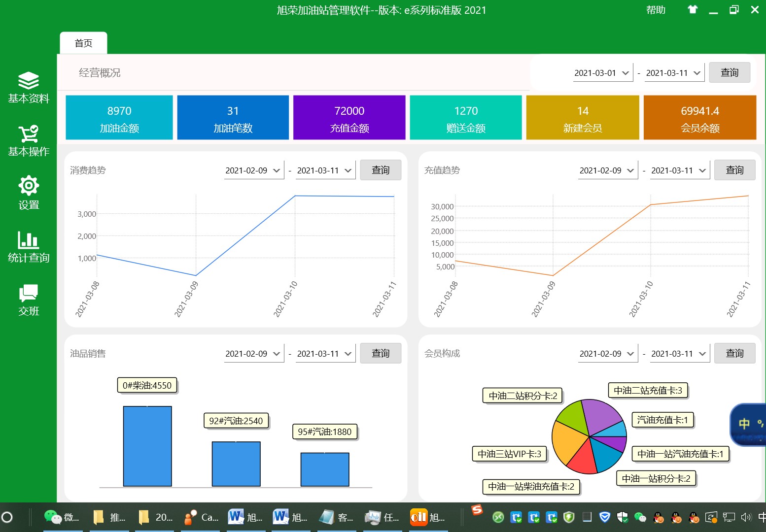Click the 中油一站积分卡:2 label

coord(656,478)
